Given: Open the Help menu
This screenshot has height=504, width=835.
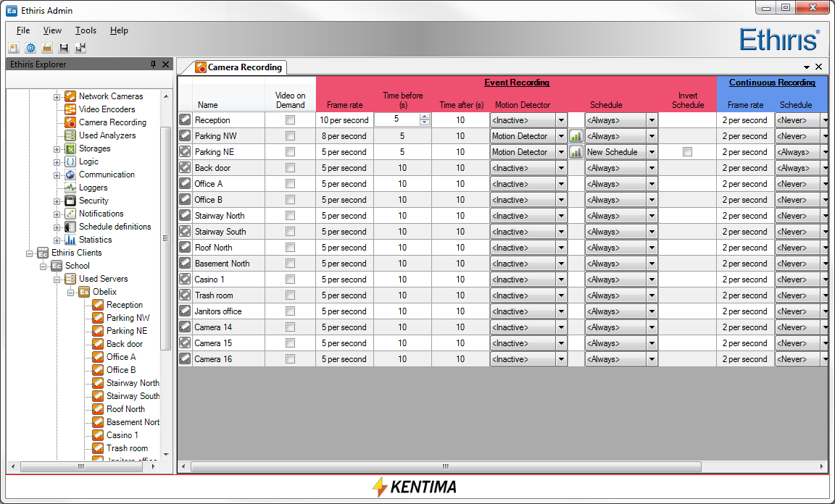Looking at the screenshot, I should (x=120, y=30).
